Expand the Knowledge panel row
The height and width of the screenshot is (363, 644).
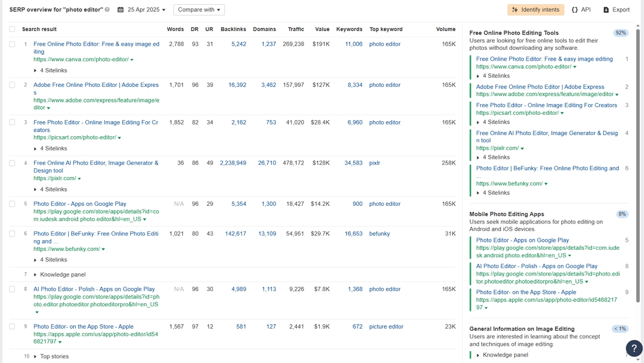tap(63, 274)
